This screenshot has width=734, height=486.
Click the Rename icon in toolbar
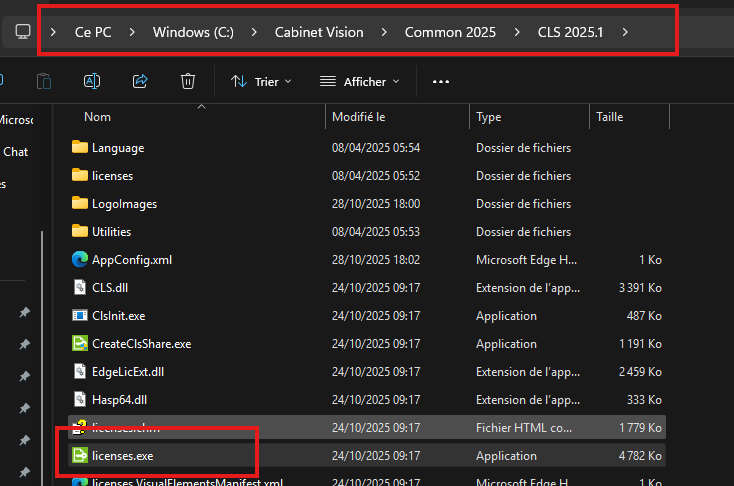tap(92, 81)
